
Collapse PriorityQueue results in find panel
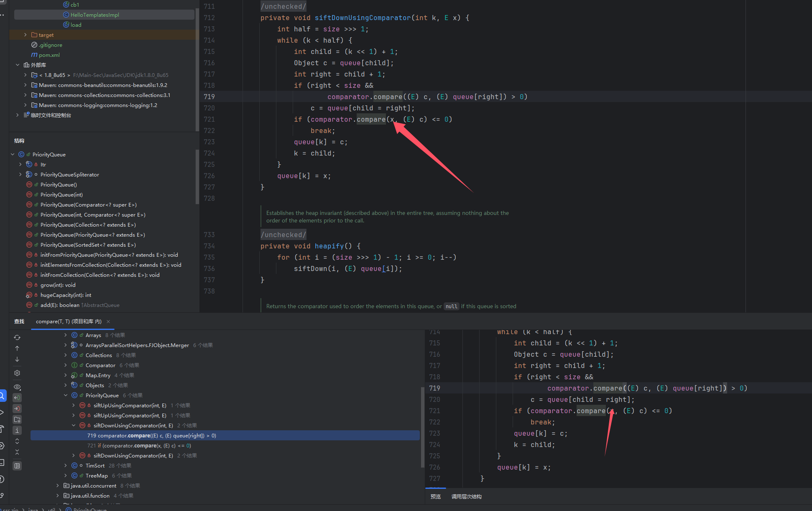click(66, 395)
